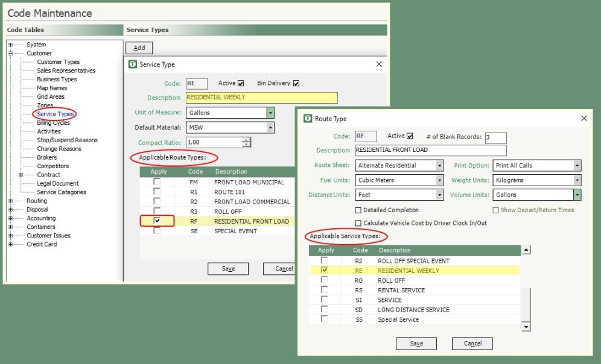Open the Unit of Measure dropdown
601x364 pixels.
click(270, 113)
